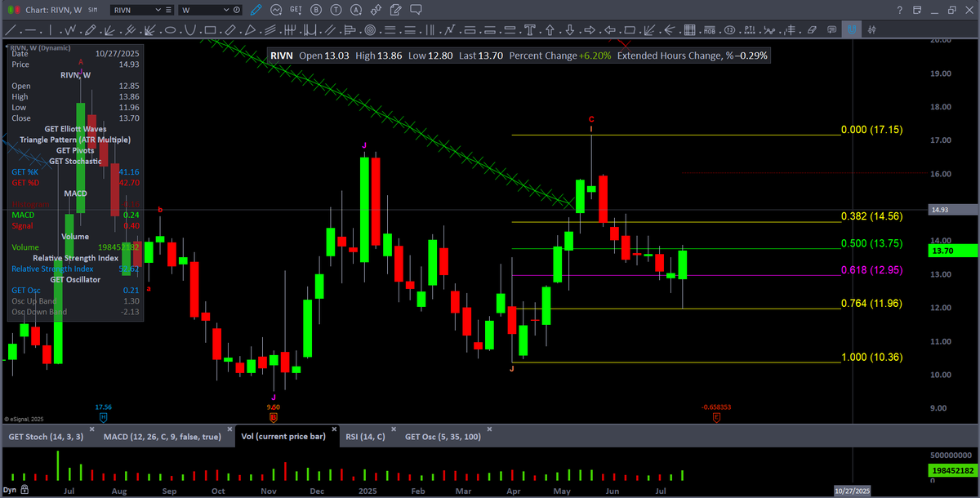Screen dimensions: 980x498
Task: Select the Elliott wave drawing tool
Action: 71,30
